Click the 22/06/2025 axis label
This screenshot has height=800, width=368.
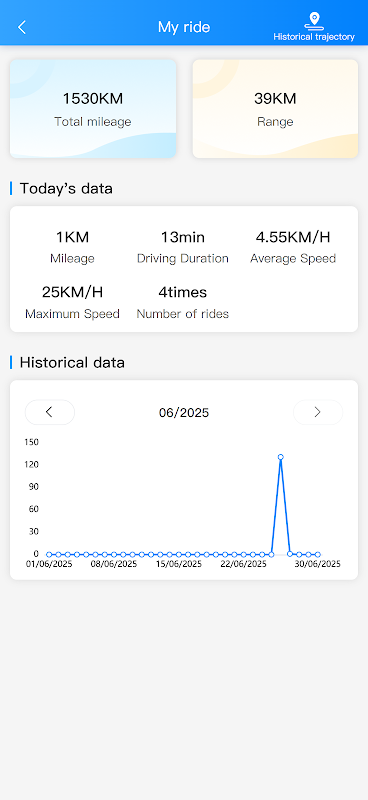(x=243, y=564)
